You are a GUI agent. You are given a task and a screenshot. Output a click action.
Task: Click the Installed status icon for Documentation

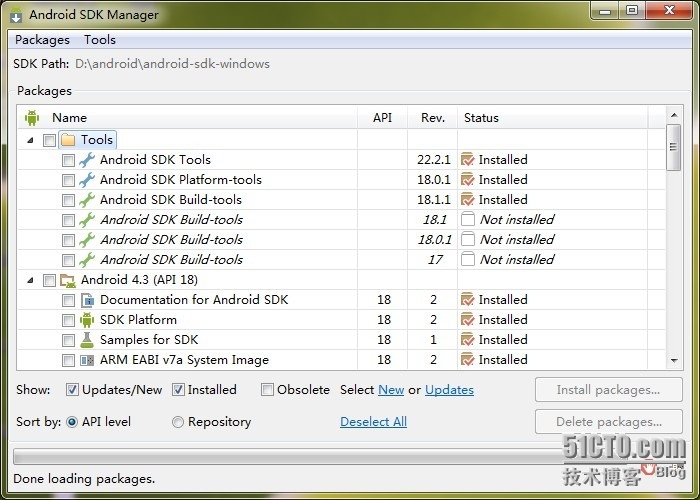(x=467, y=300)
